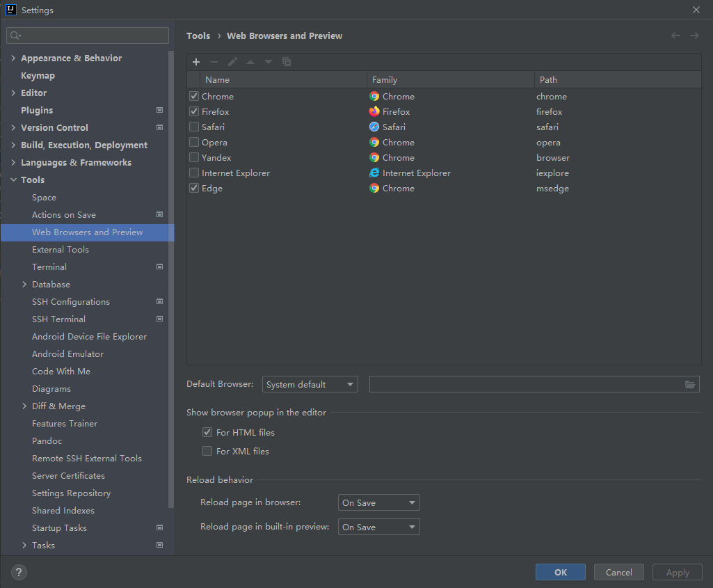
Task: Uncheck the For HTML files checkbox
Action: click(x=207, y=432)
